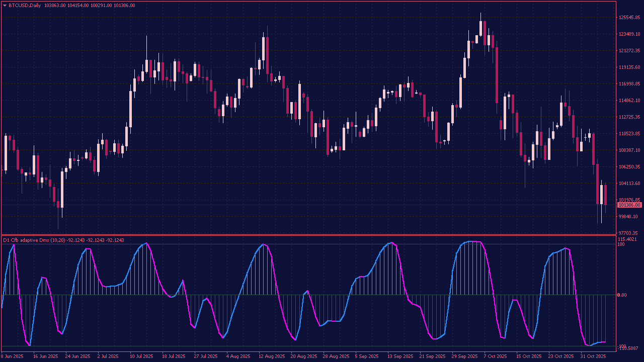Screen dimensions: 644x362
Task: Click the -110.5087 indicator minimum label
Action: pos(627,347)
